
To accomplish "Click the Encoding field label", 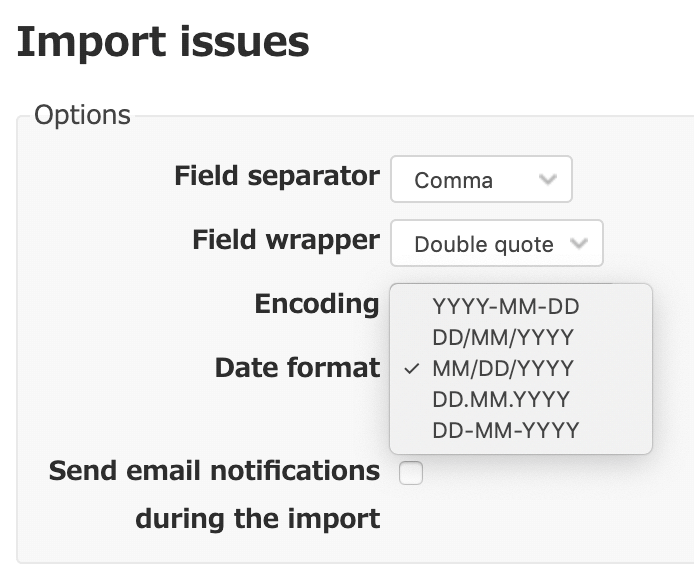I will click(x=317, y=304).
